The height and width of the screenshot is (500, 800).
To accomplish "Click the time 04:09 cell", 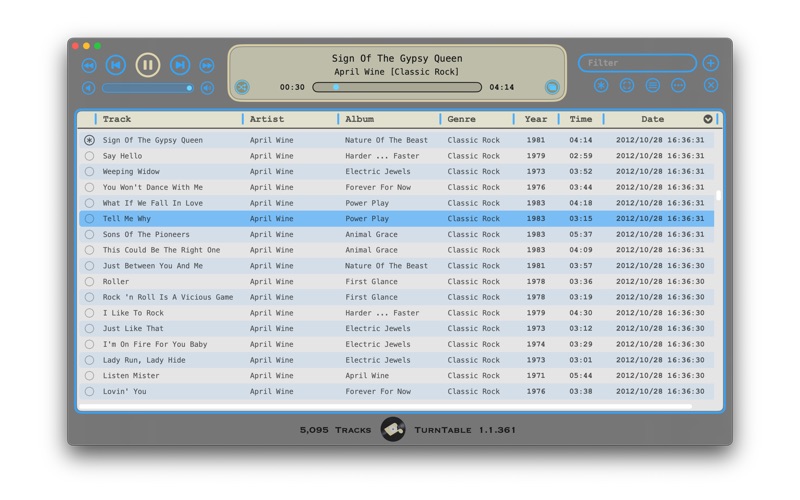I will coord(581,250).
